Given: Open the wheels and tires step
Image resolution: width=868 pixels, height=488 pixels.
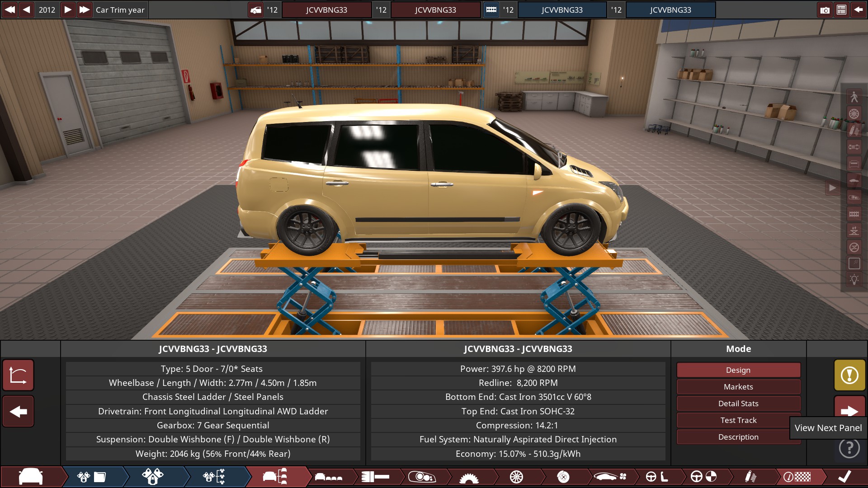Looking at the screenshot, I should click(x=516, y=477).
